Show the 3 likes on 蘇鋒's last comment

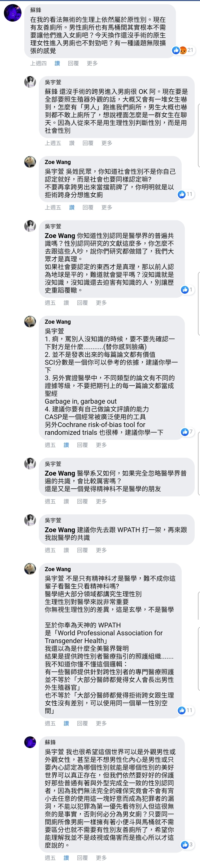(187, 845)
